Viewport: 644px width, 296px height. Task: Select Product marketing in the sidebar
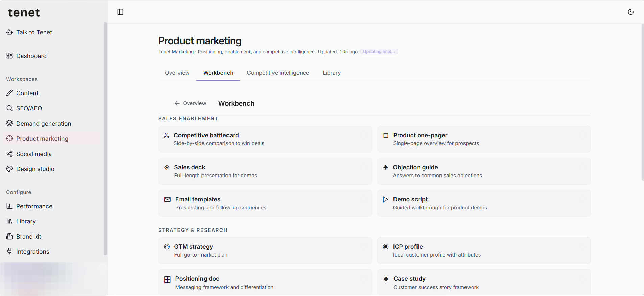(51, 139)
